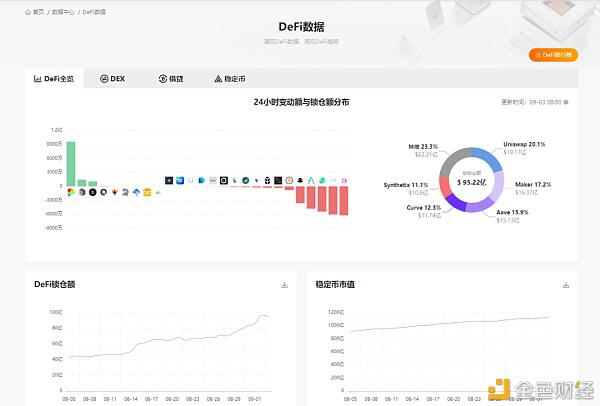Click the black hat project icon
The height and width of the screenshot is (406, 600).
(300, 180)
